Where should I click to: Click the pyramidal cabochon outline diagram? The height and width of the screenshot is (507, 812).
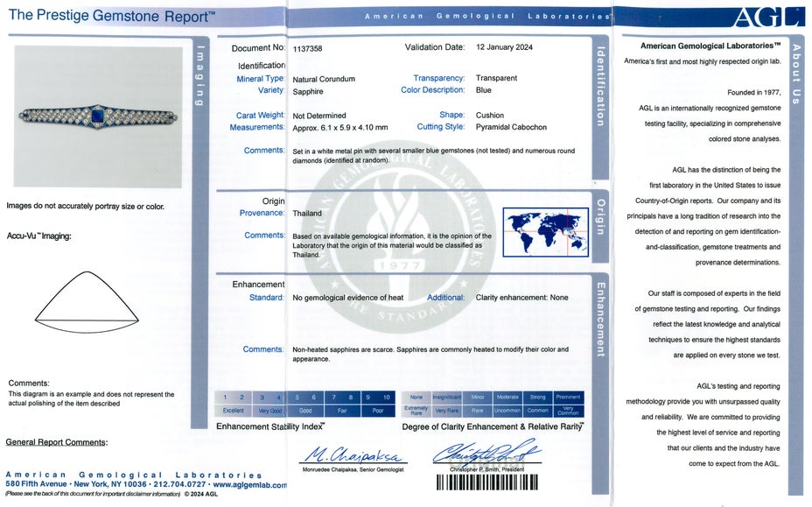tap(87, 302)
